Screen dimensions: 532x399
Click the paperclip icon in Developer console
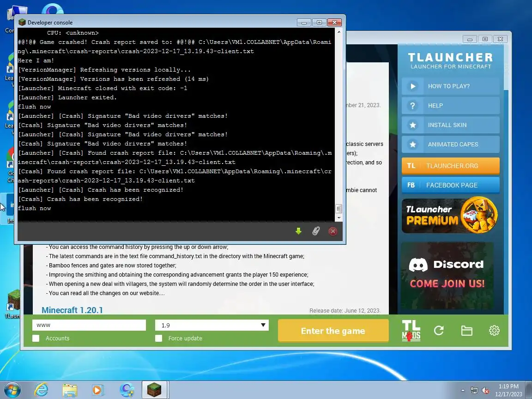coord(316,231)
